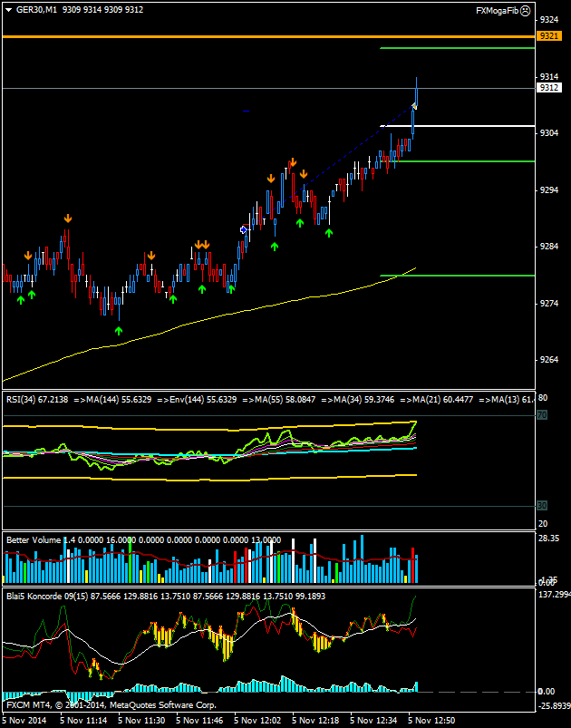The width and height of the screenshot is (571, 728).
Task: Click the FXCM MT4 MetaQuotes copyright text
Action: pyautogui.click(x=111, y=704)
